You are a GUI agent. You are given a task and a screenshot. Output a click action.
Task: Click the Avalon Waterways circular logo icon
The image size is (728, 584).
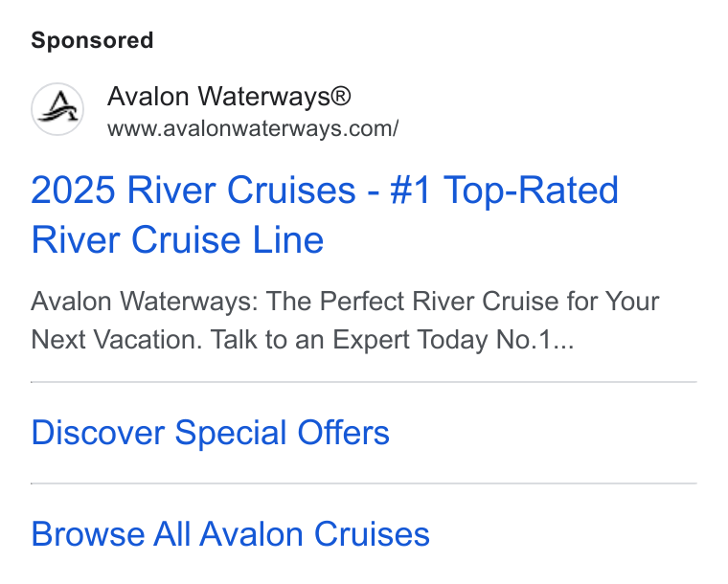tap(57, 109)
